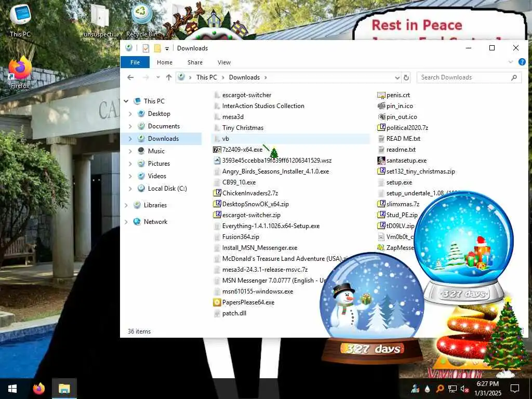Open the notification center icon
Viewport: 532px width, 399px height.
pos(515,389)
